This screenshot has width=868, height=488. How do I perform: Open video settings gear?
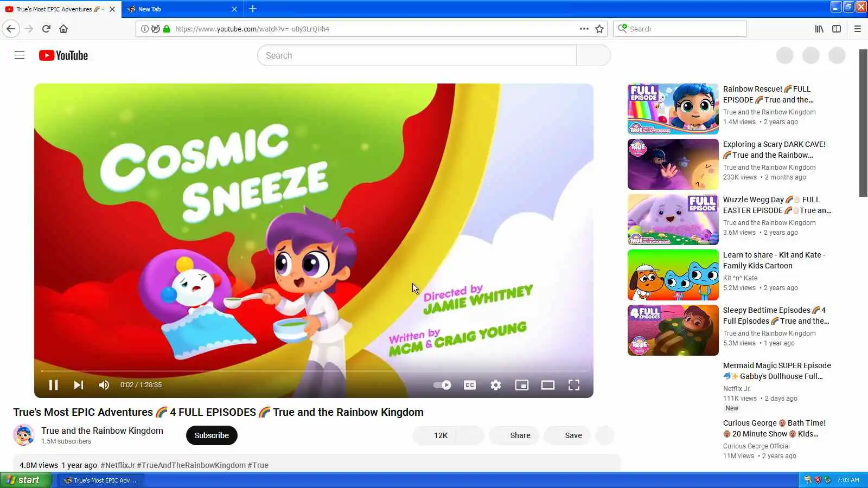pos(496,385)
